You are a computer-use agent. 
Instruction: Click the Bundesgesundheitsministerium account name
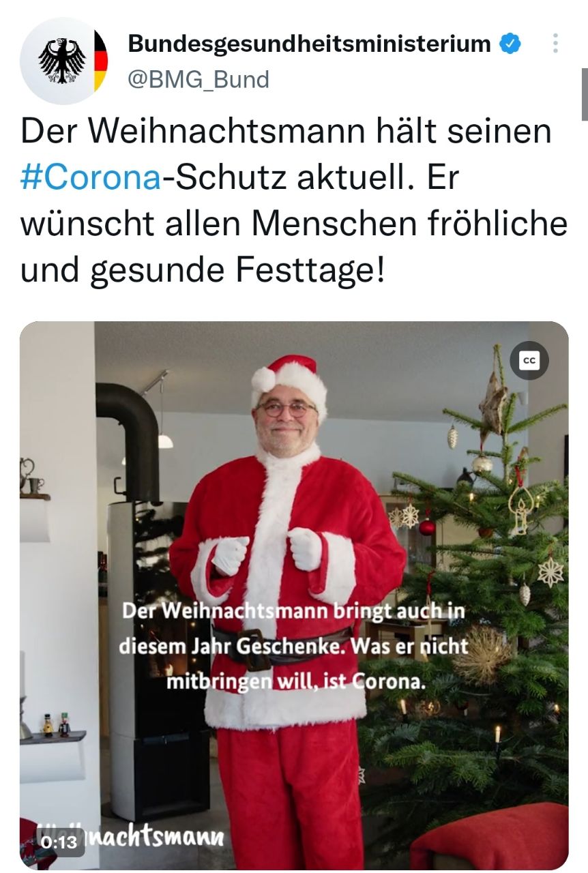click(309, 44)
